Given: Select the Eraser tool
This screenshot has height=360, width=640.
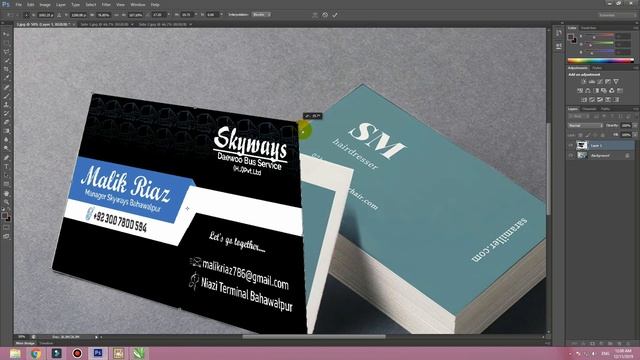Looking at the screenshot, I should click(x=6, y=122).
